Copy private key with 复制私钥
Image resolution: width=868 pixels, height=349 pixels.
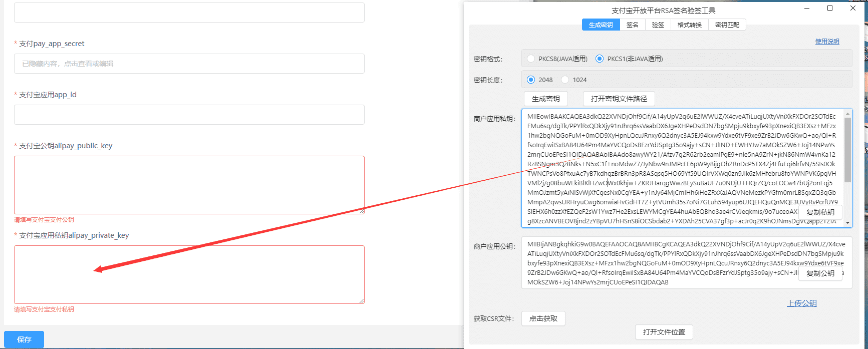pos(820,212)
